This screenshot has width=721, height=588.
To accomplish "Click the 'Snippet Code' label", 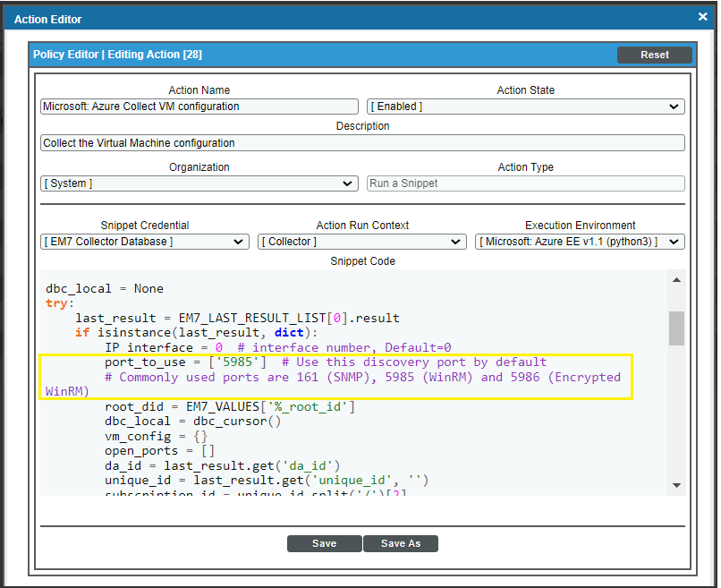I will 362,260.
